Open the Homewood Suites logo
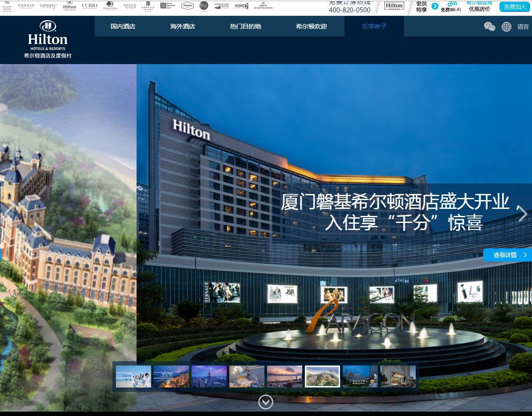The height and width of the screenshot is (416, 532). (221, 6)
